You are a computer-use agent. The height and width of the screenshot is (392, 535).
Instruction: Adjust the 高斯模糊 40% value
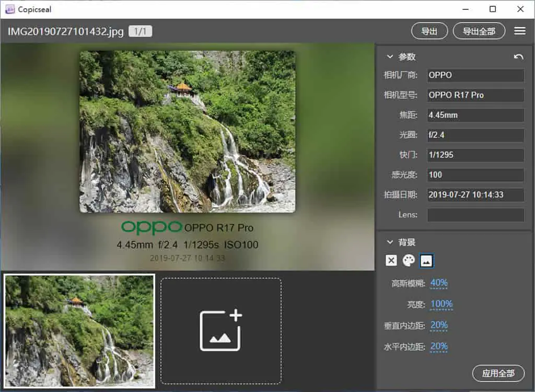coord(439,283)
